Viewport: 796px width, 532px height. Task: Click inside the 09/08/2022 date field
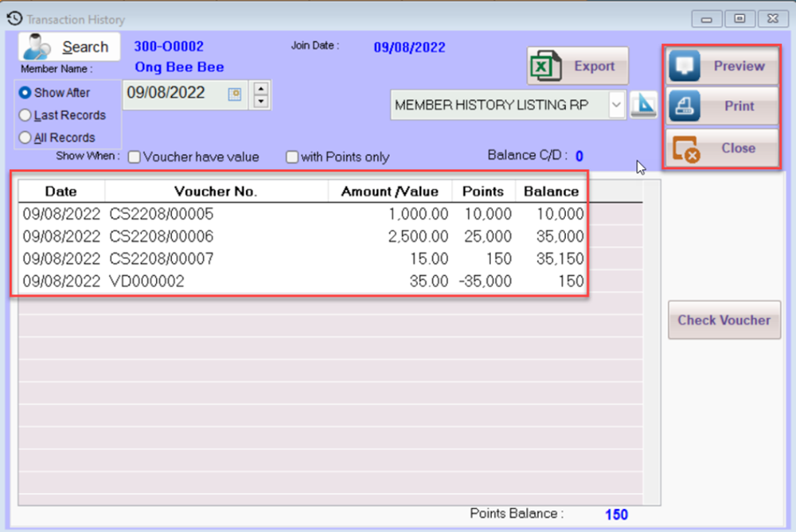(x=172, y=93)
